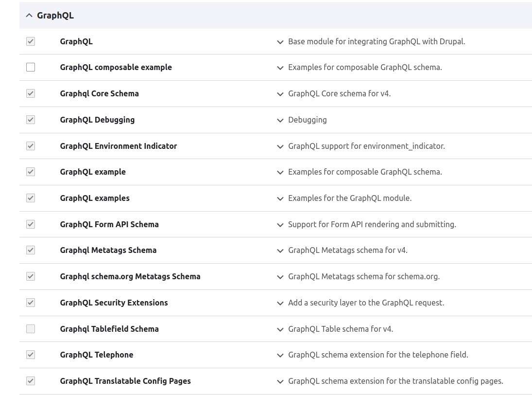This screenshot has width=532, height=395.
Task: Toggle the GraphQL examples checkbox
Action: tap(31, 198)
